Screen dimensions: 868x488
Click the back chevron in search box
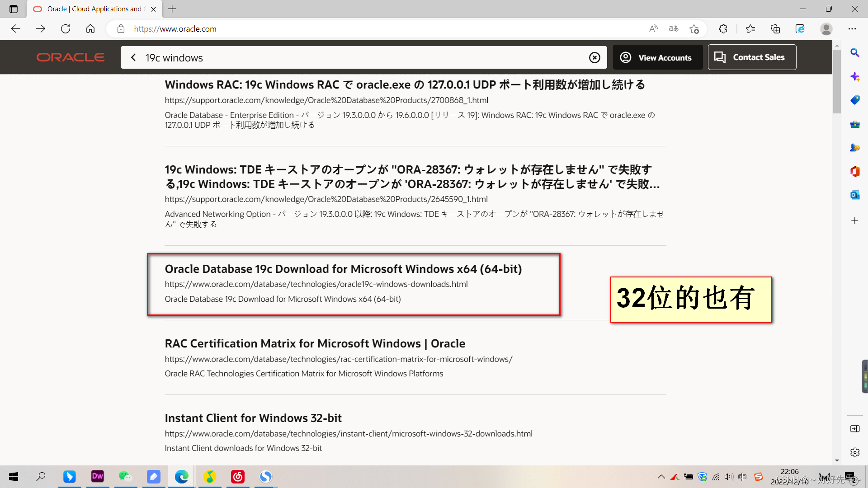pyautogui.click(x=133, y=57)
